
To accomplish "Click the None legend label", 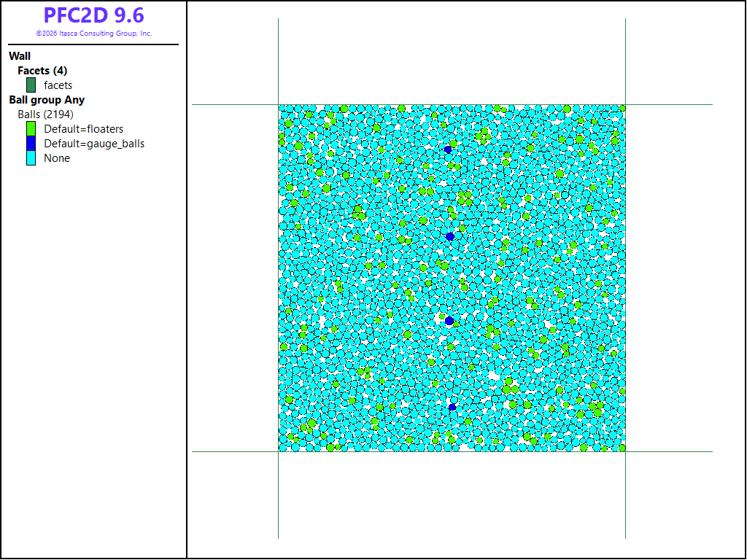I will [57, 158].
